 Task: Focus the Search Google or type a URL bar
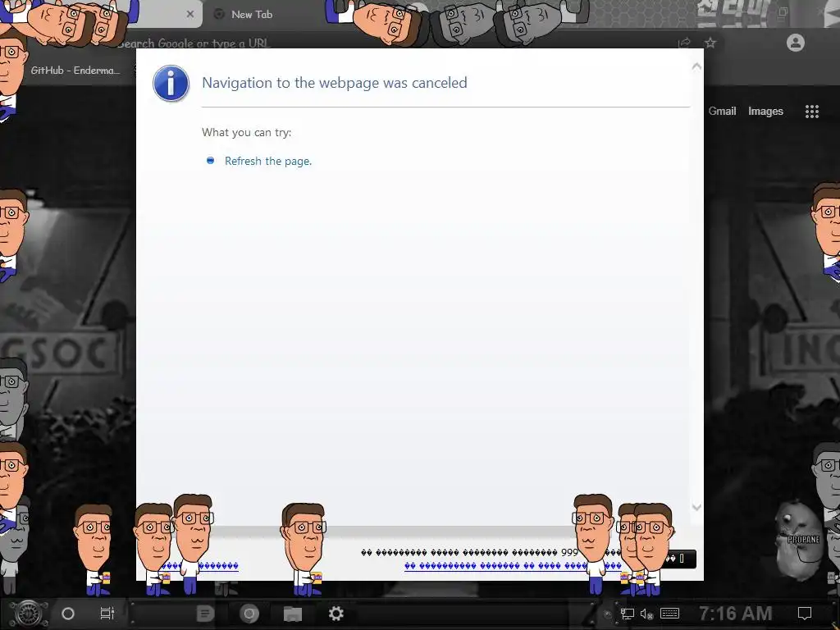(193, 43)
